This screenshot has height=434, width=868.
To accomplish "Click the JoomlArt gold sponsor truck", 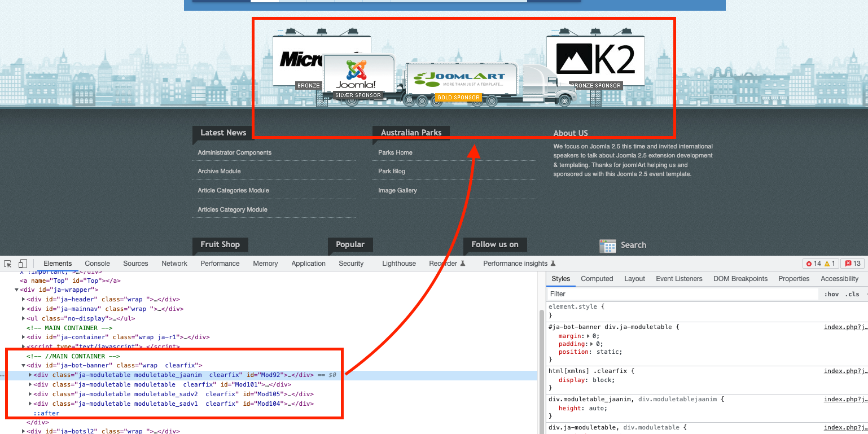I will point(462,79).
